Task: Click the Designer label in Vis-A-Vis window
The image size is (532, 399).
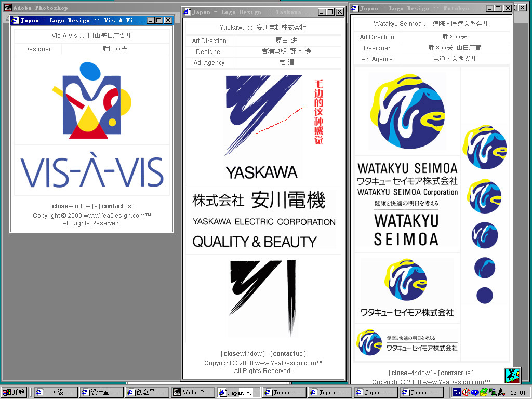Action: [x=37, y=49]
